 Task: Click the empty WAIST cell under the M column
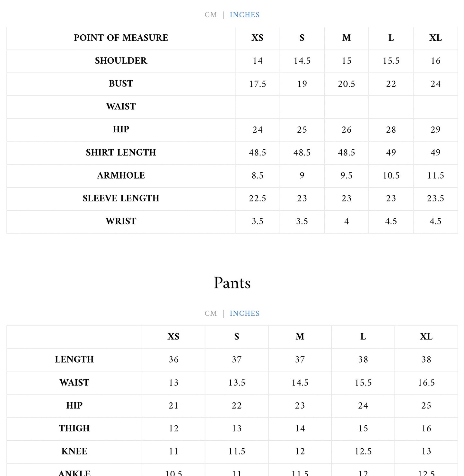[346, 107]
